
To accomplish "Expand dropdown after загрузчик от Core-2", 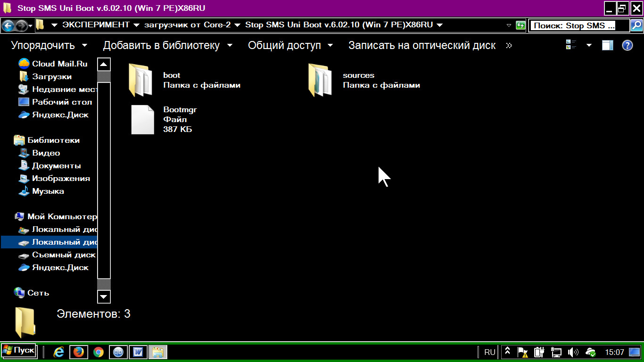I will [x=237, y=25].
